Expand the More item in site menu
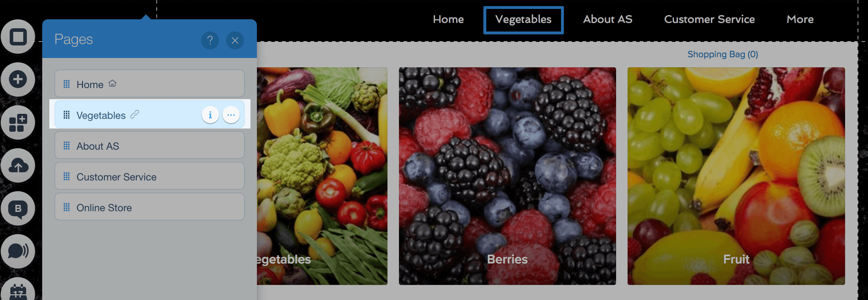This screenshot has width=868, height=300. point(800,19)
